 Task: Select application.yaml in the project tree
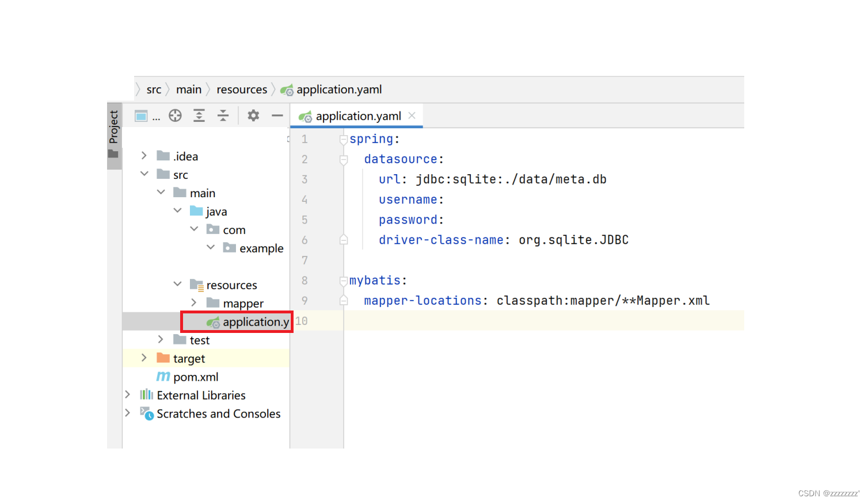point(206,321)
